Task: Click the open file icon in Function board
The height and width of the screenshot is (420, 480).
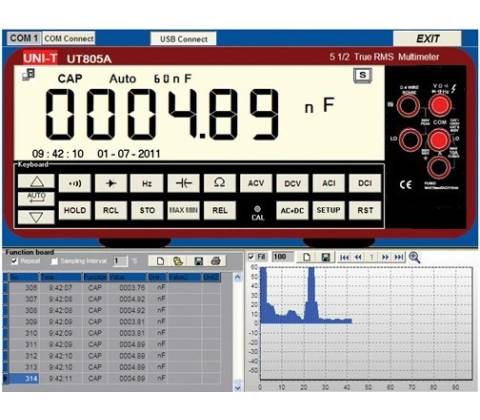Action: tap(178, 261)
